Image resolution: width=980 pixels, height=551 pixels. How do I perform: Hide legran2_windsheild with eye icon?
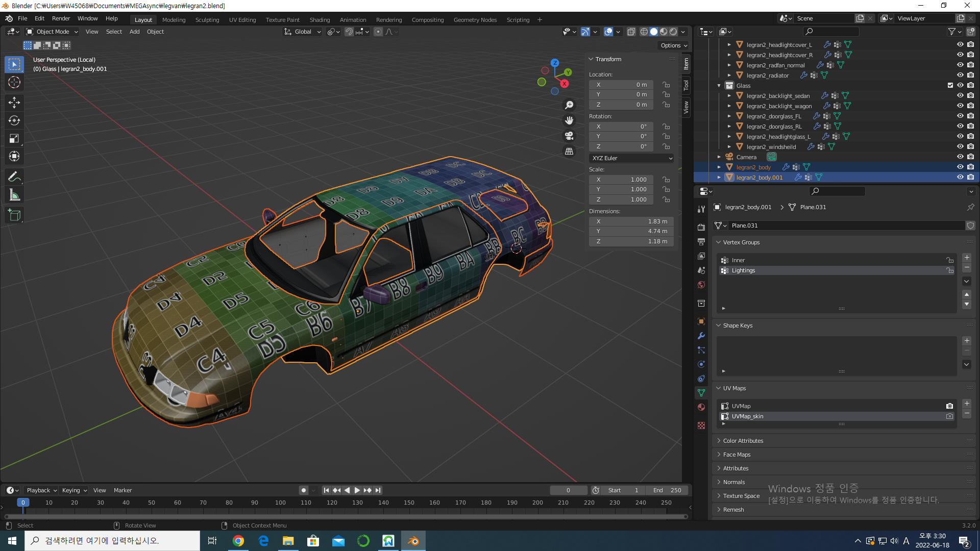960,146
